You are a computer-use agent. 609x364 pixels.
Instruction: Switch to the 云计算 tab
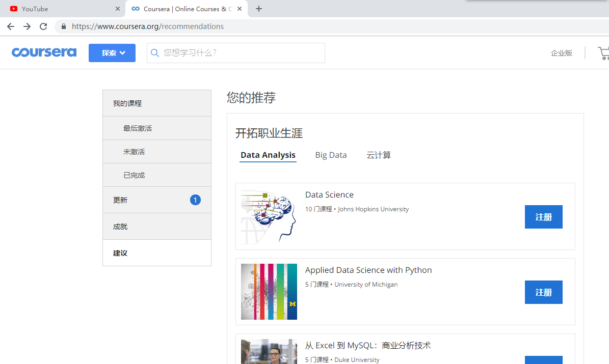click(x=379, y=155)
